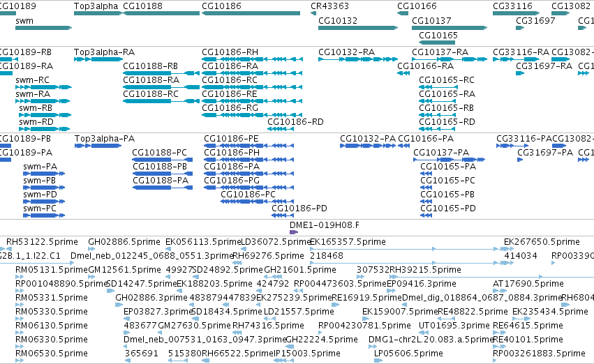Click the CG10186-RE transcript label

point(229,94)
